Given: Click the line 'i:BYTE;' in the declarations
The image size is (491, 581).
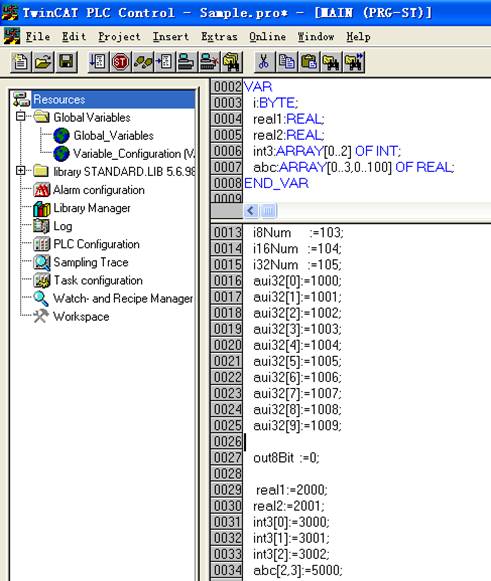Looking at the screenshot, I should (275, 103).
